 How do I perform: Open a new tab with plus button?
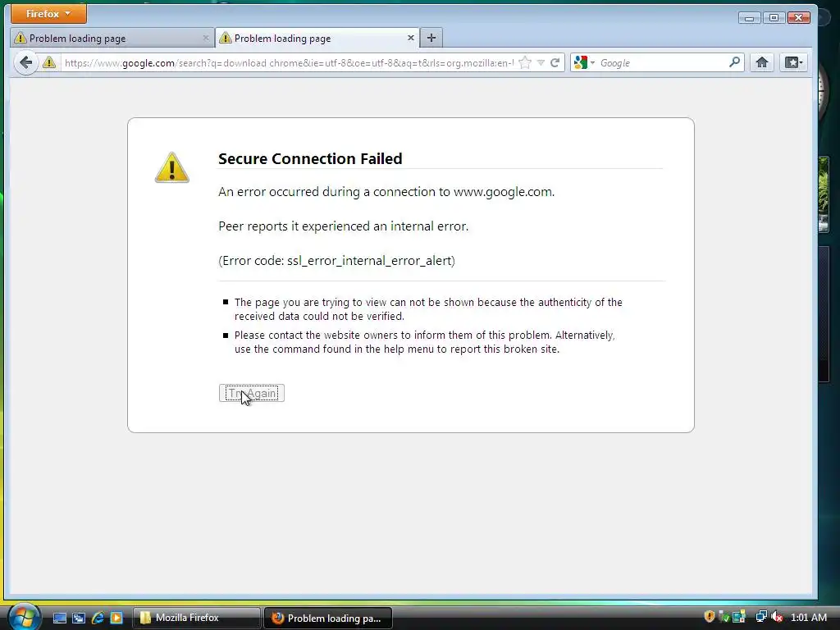(431, 38)
